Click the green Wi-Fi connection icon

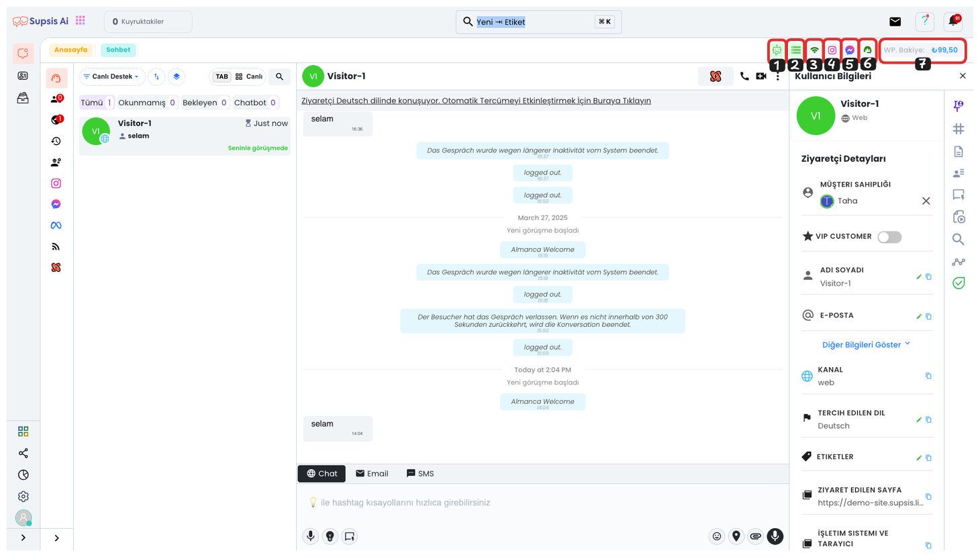[x=814, y=50]
